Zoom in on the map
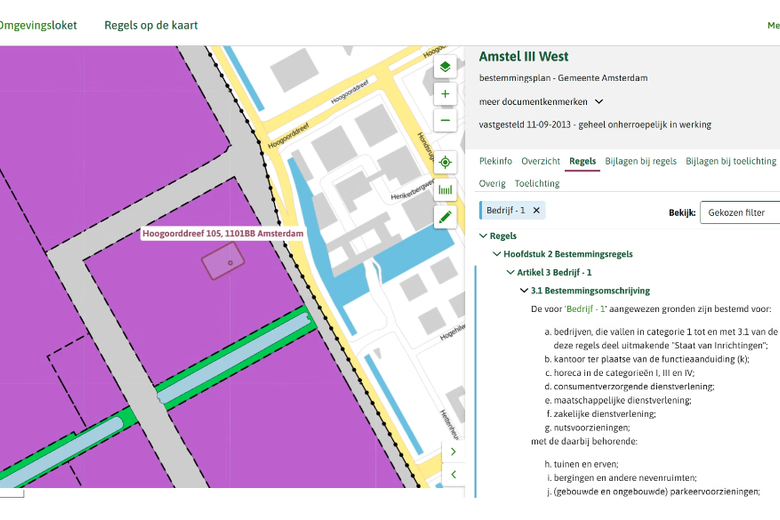The image size is (780, 520). coord(445,94)
